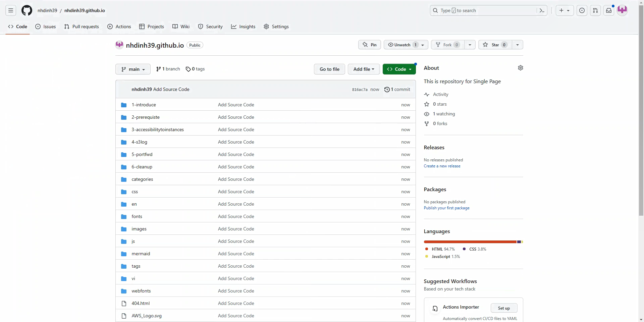Switch to the Pull requests tab
The width and height of the screenshot is (644, 322).
click(x=82, y=26)
